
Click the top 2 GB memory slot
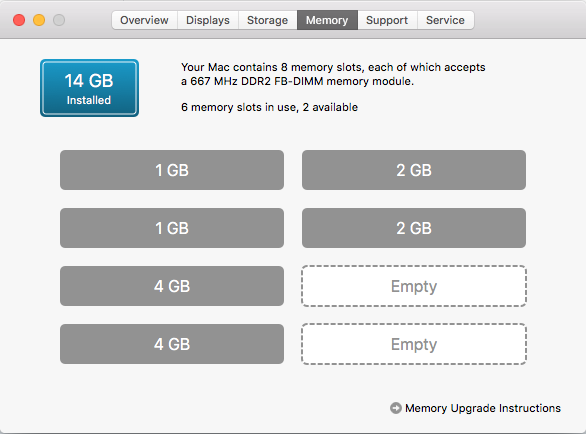[x=414, y=170]
